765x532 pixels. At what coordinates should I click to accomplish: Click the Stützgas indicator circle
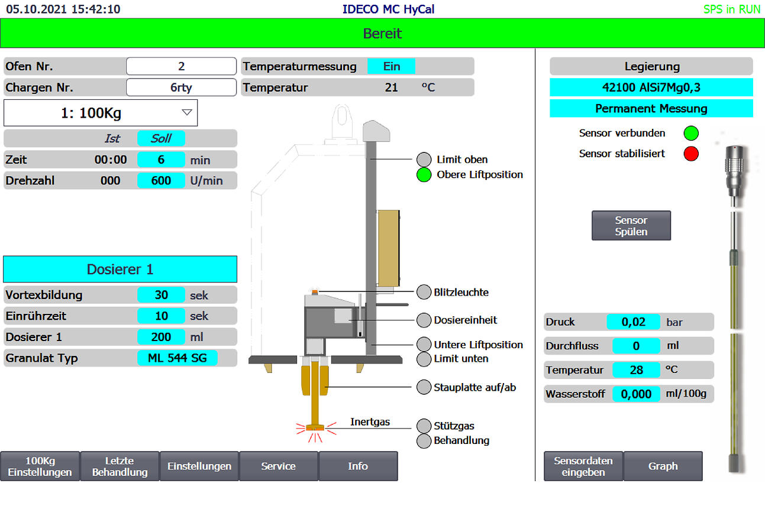[x=424, y=426]
